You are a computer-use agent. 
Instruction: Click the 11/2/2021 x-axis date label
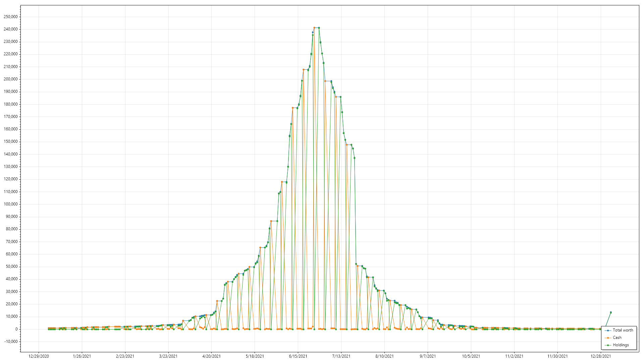(514, 356)
